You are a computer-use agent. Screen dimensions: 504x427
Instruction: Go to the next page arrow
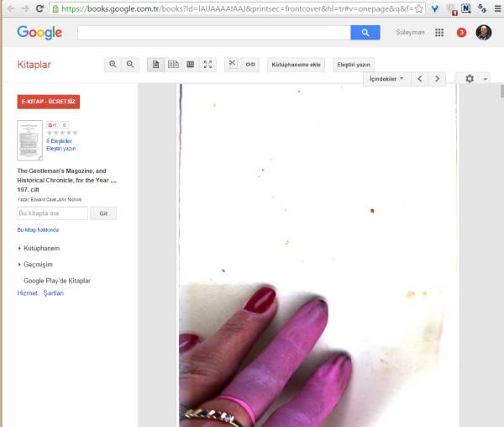point(436,79)
